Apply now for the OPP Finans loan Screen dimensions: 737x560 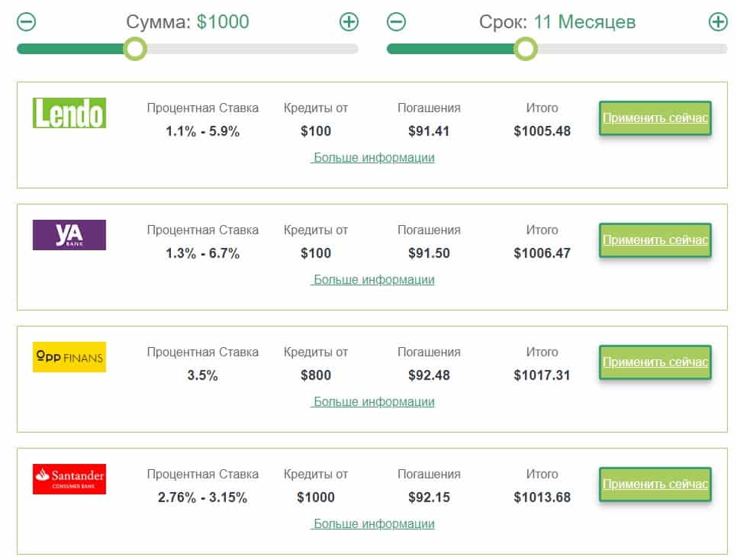coord(655,362)
